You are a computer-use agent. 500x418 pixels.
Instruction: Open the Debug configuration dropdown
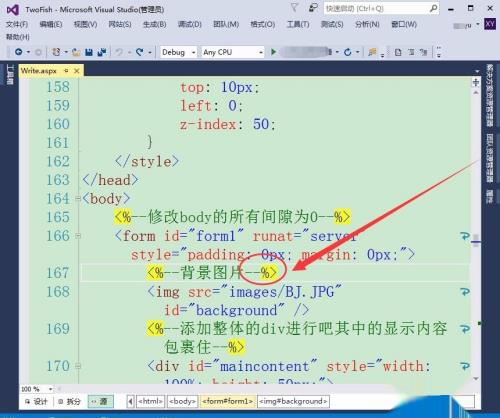click(x=178, y=52)
